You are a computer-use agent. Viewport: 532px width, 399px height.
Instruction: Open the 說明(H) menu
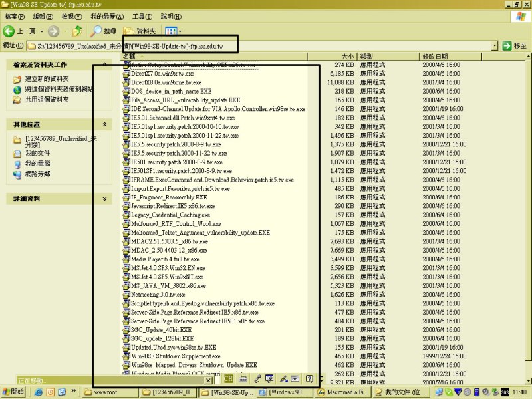171,16
